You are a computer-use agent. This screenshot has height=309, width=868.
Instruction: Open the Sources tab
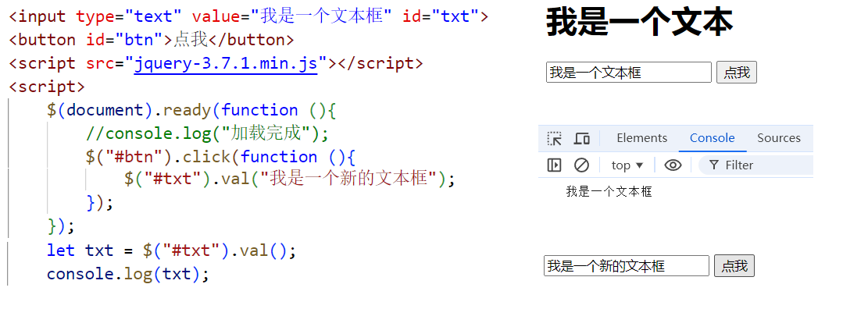779,138
